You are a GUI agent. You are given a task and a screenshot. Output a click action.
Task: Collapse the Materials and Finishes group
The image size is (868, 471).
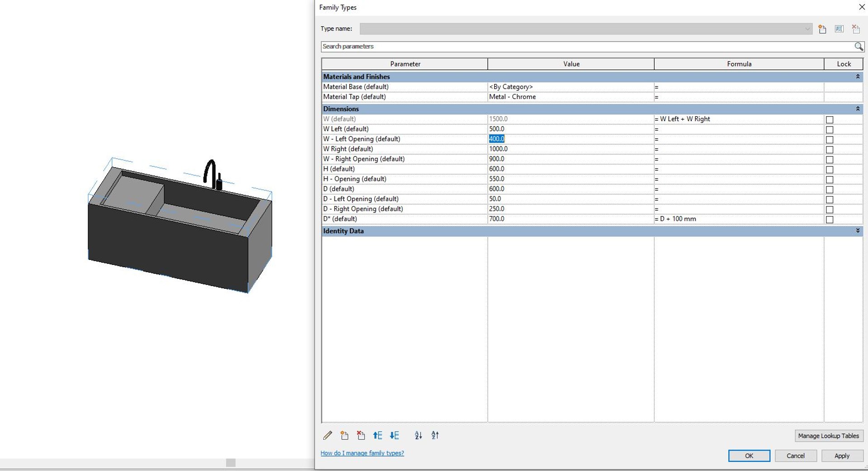click(x=858, y=77)
